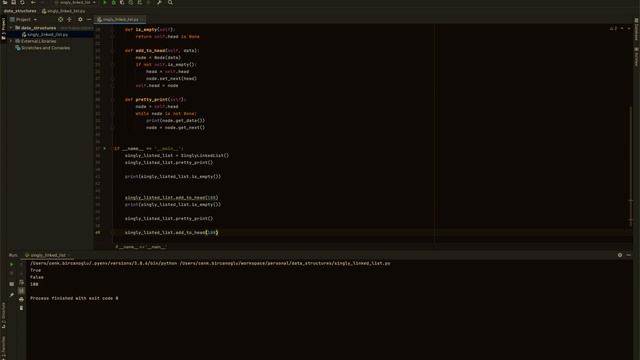Navigate back with the left arrow icon
The image size is (640, 360).
pyautogui.click(x=33, y=2)
